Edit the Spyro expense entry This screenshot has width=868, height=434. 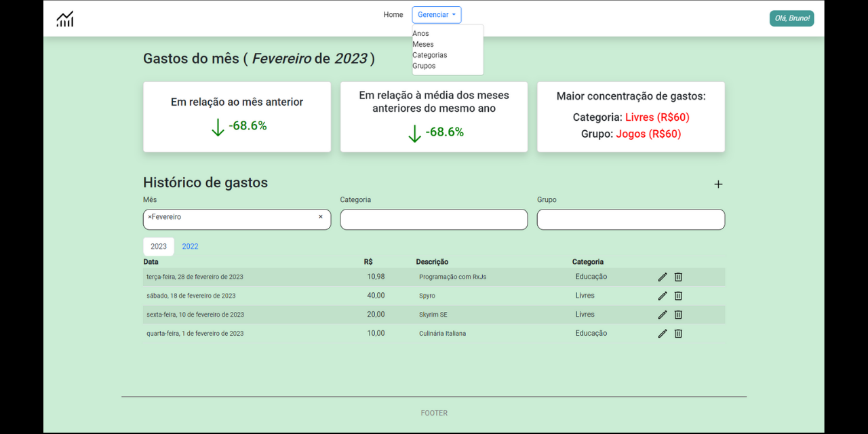662,295
